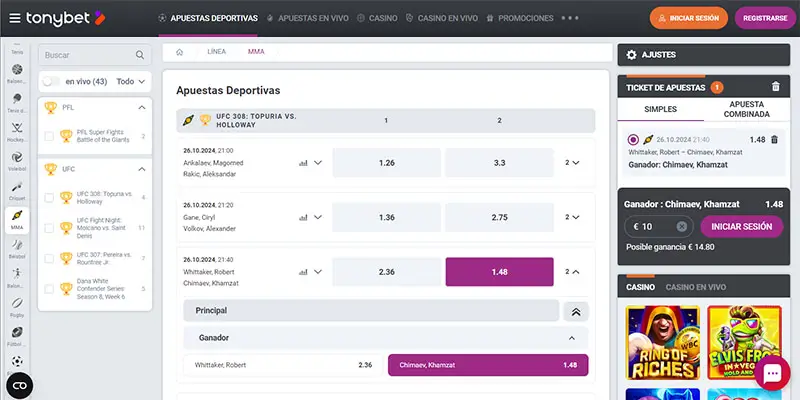The image size is (800, 400).
Task: Open Apuestas Deportivas nav tab
Action: 208,18
